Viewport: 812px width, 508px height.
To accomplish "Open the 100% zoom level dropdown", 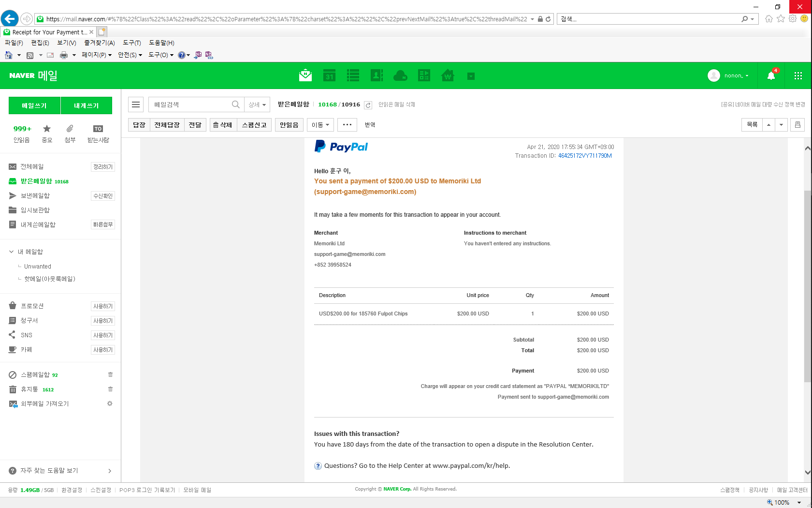I will (x=799, y=503).
